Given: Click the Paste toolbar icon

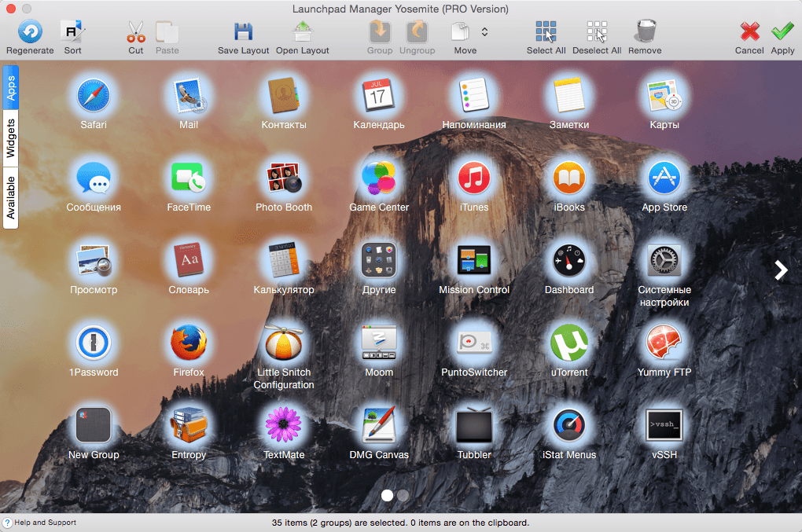Looking at the screenshot, I should (x=167, y=31).
